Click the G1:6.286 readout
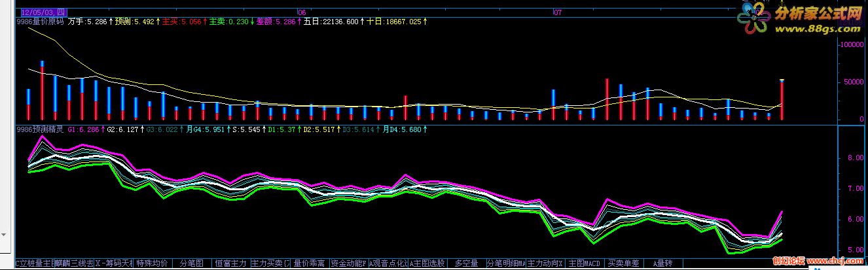Screen dimensions: 868x270 click(x=82, y=129)
